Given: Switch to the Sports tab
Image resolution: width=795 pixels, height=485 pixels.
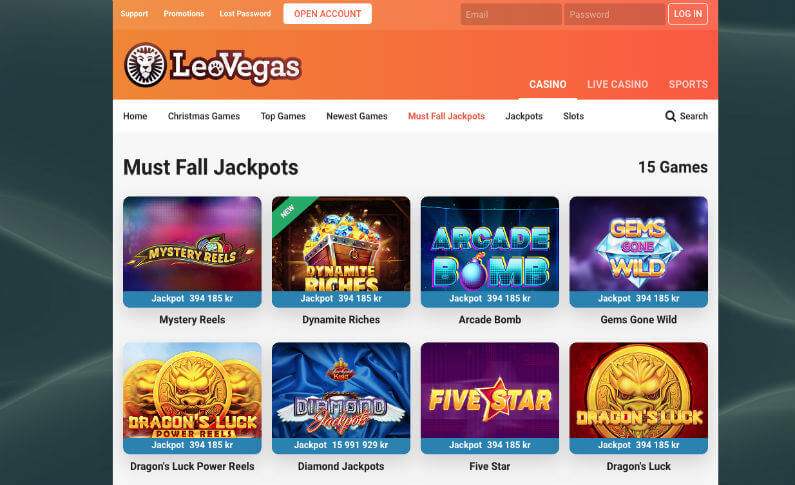Looking at the screenshot, I should pos(688,85).
